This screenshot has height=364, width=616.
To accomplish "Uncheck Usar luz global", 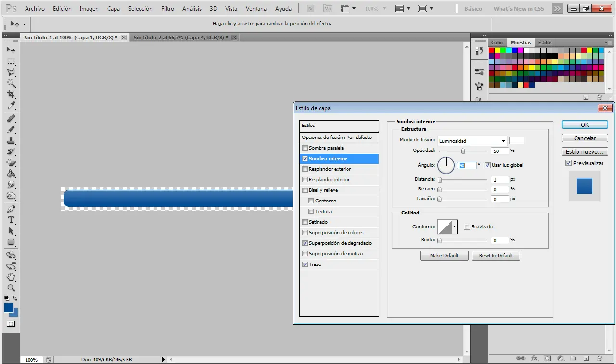I will 488,165.
